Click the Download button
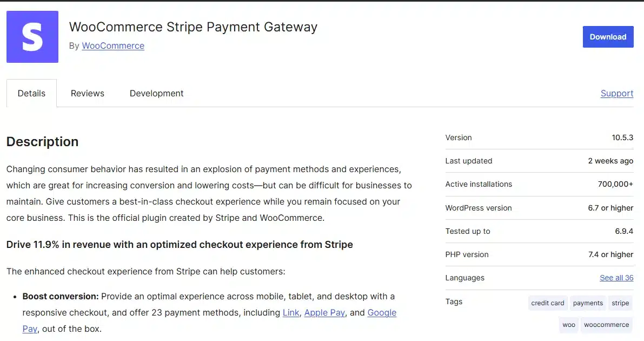The height and width of the screenshot is (341, 644). [608, 36]
